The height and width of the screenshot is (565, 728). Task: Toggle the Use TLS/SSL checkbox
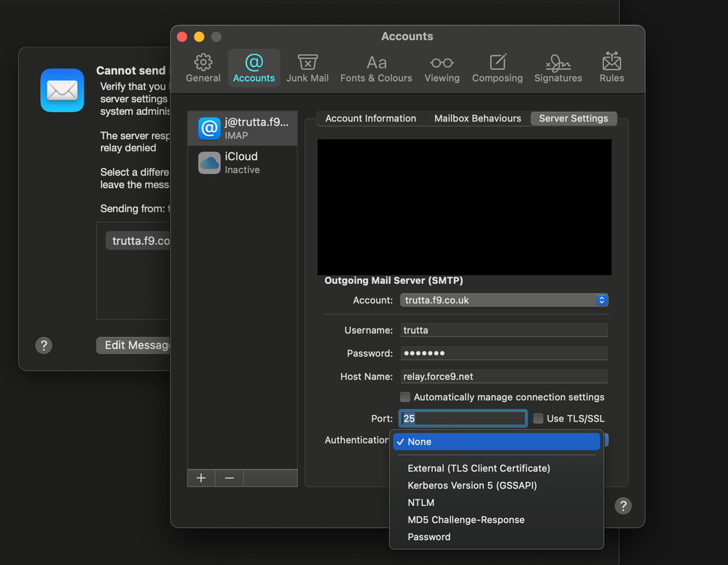click(x=539, y=418)
